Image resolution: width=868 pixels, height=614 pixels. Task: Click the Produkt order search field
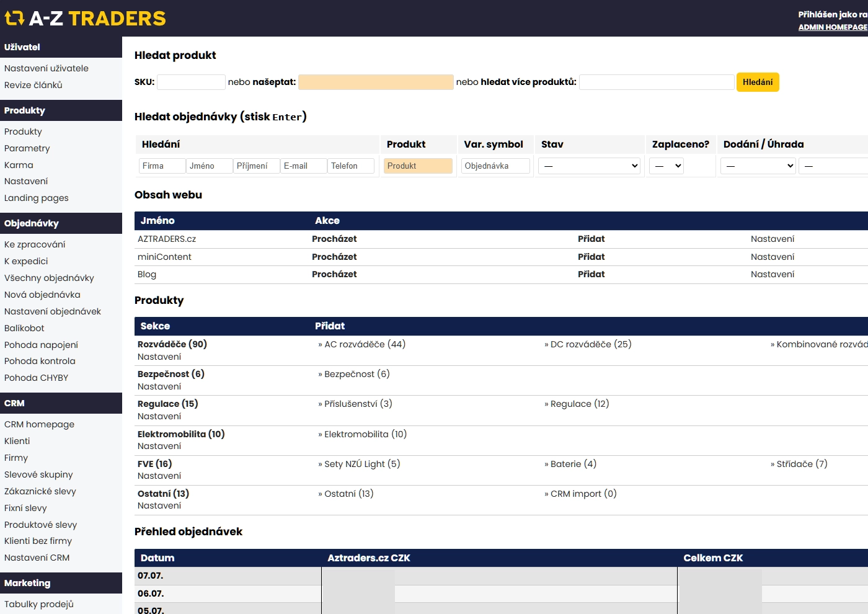[x=418, y=166]
